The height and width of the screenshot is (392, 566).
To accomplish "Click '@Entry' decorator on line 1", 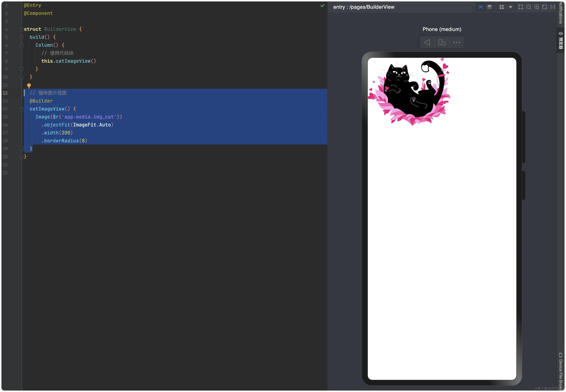I will (32, 5).
